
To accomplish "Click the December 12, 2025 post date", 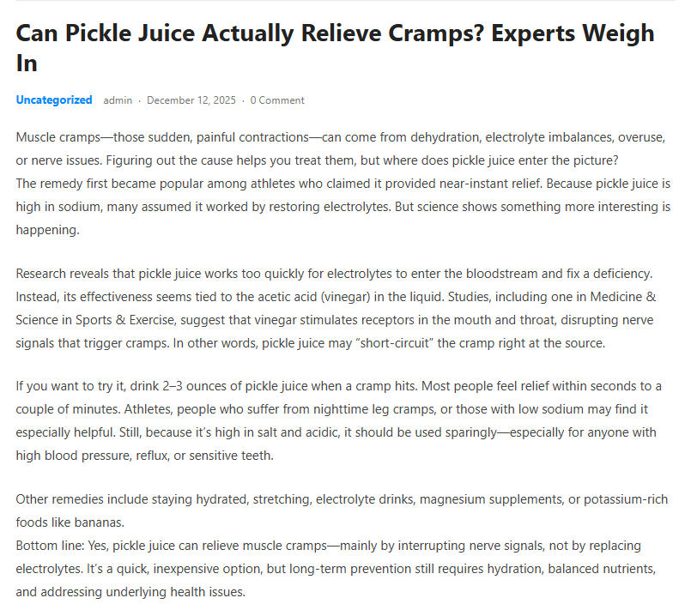I will [x=191, y=100].
